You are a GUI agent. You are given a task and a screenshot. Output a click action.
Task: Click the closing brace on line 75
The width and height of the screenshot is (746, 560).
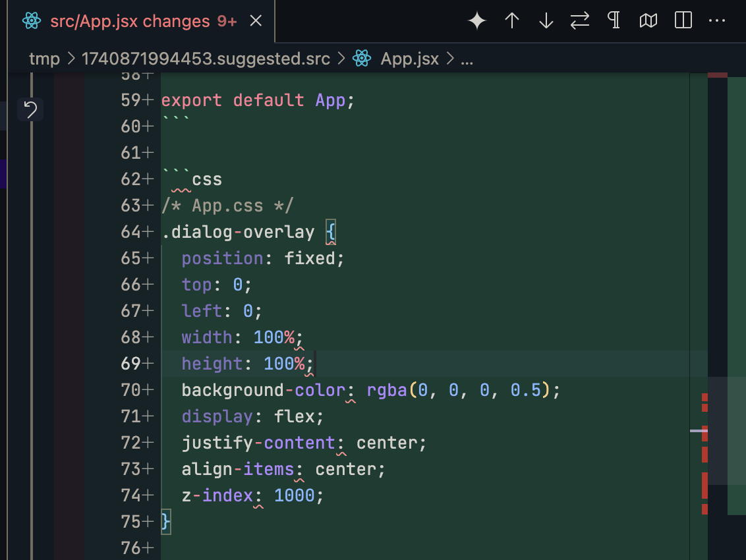(165, 522)
